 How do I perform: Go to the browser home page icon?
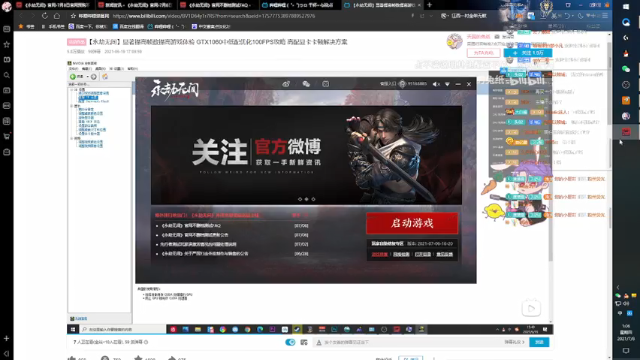pyautogui.click(x=57, y=16)
